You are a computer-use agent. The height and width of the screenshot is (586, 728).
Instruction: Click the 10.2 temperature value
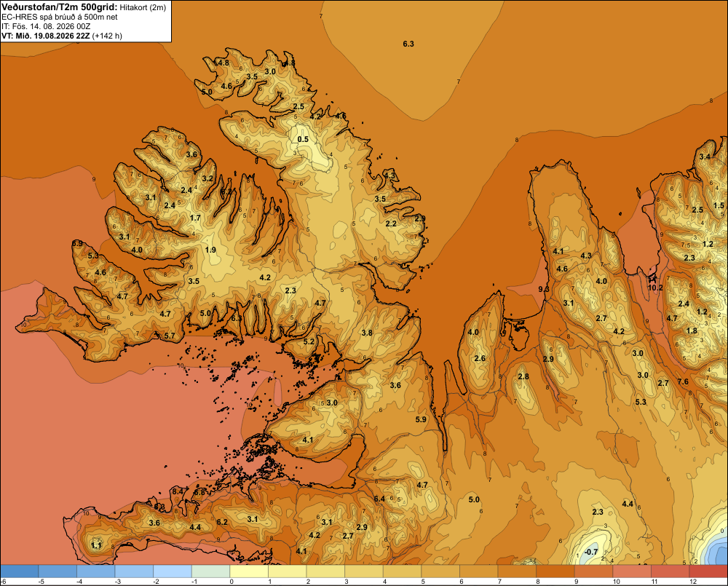point(655,288)
